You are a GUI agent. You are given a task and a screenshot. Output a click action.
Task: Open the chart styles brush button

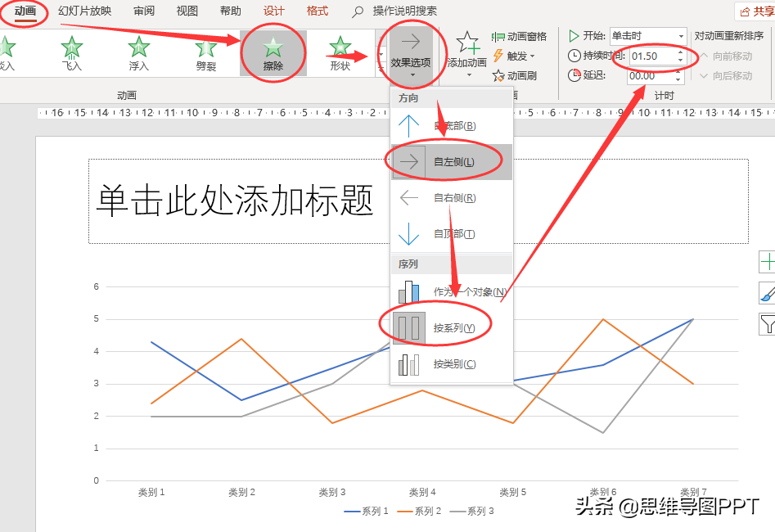point(767,293)
